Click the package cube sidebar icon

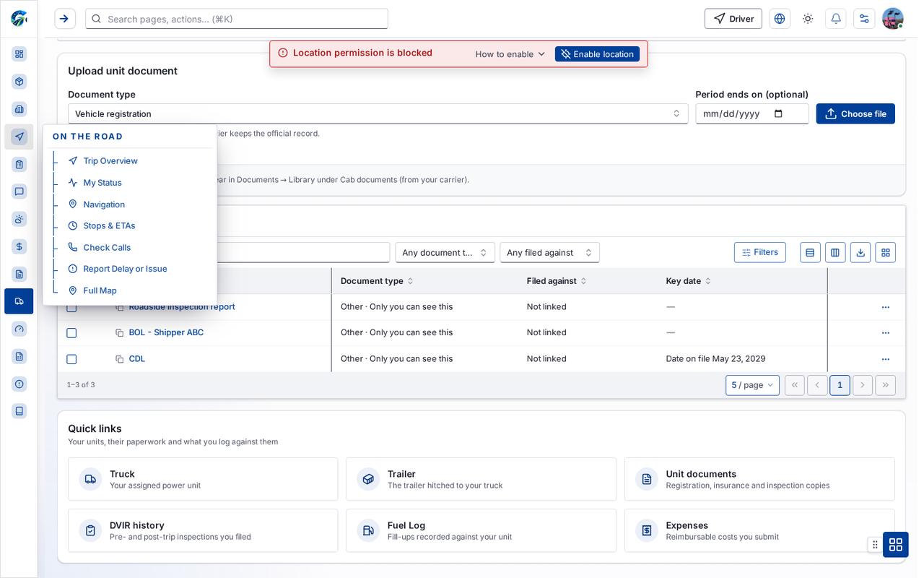pos(19,82)
